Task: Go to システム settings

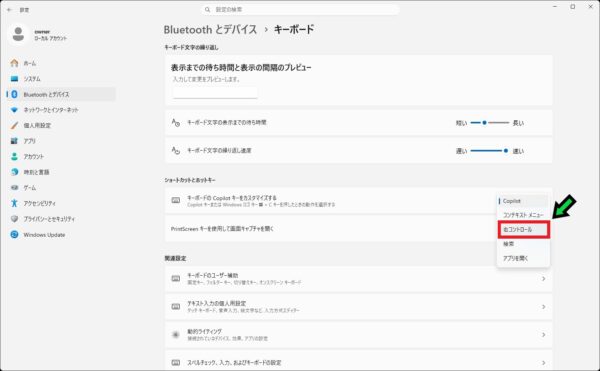Action: tap(61, 79)
